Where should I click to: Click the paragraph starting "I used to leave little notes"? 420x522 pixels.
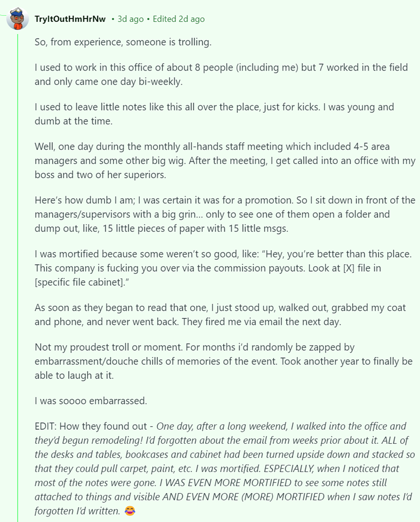tap(214, 114)
